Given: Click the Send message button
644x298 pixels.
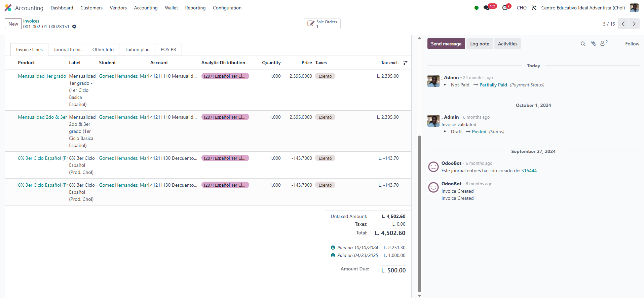Looking at the screenshot, I should 446,44.
